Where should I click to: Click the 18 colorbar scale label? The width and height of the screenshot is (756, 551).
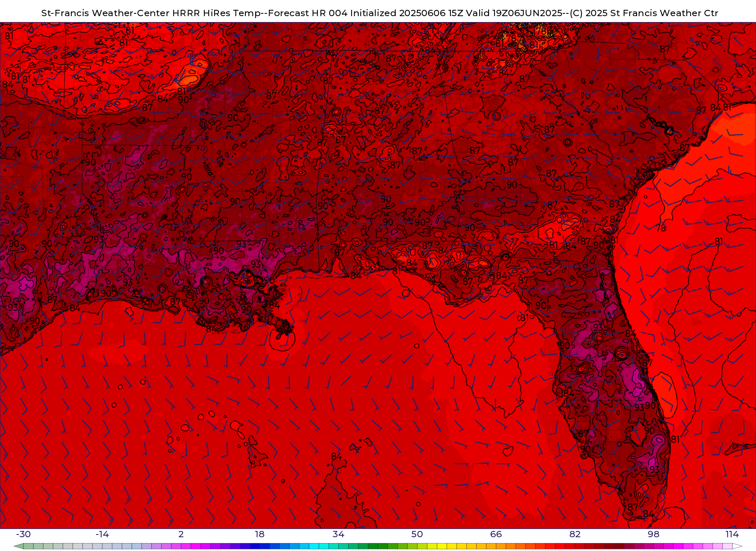click(x=260, y=534)
